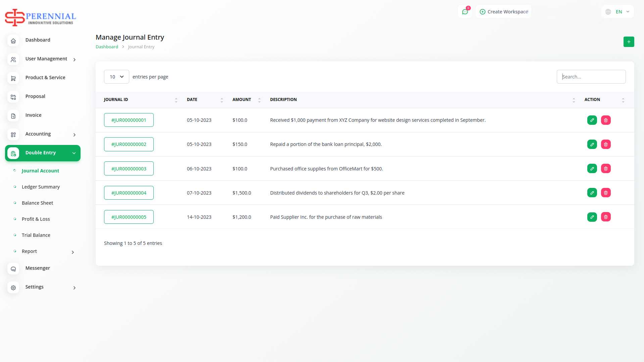The width and height of the screenshot is (644, 362).
Task: Open the chat notifications icon in header
Action: tap(465, 12)
